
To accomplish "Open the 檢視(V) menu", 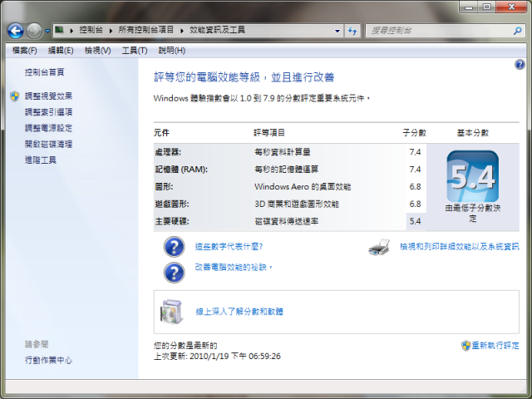I will coord(98,51).
